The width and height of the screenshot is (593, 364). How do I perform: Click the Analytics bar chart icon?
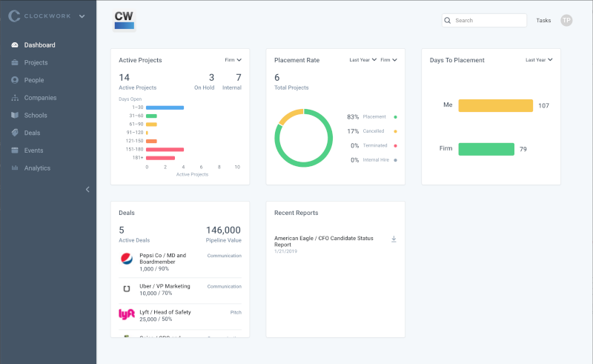[15, 168]
